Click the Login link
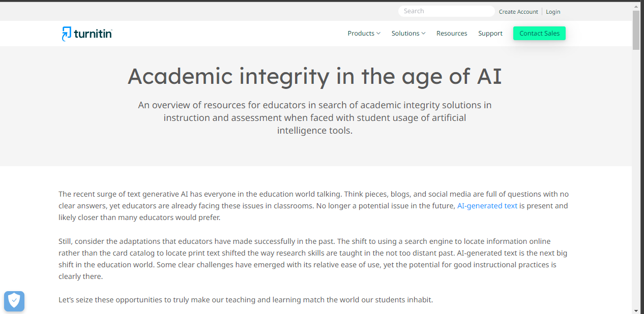 553,12
